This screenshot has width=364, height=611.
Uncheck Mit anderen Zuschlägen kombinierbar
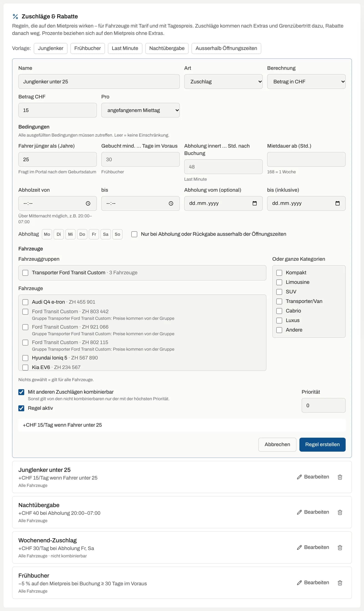pyautogui.click(x=21, y=392)
